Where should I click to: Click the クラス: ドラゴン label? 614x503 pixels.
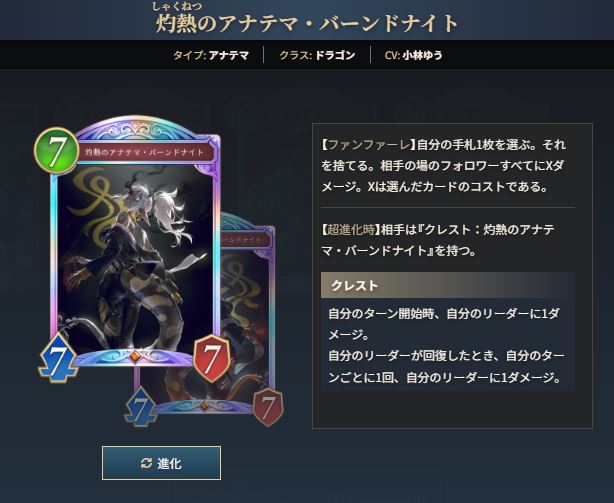coord(317,55)
